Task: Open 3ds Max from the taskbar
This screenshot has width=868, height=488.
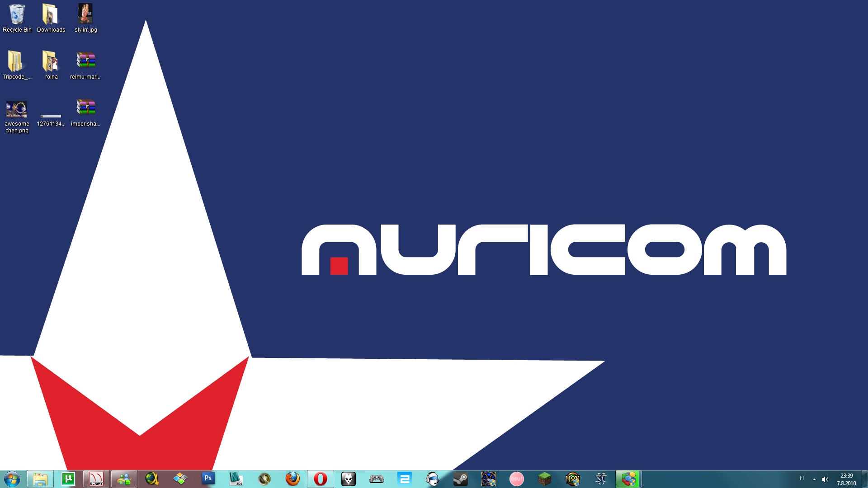Action: [x=236, y=479]
